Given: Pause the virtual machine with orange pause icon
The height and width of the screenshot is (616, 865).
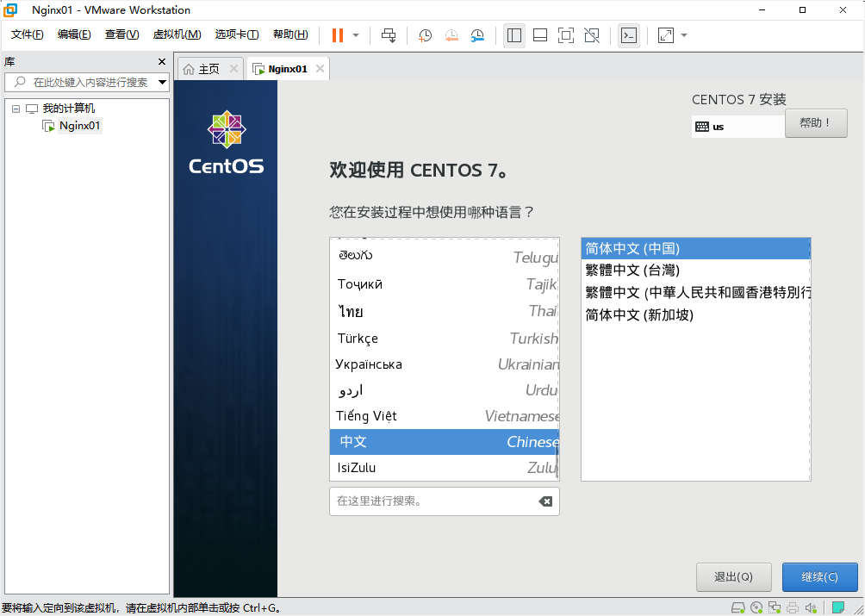Looking at the screenshot, I should [x=337, y=35].
